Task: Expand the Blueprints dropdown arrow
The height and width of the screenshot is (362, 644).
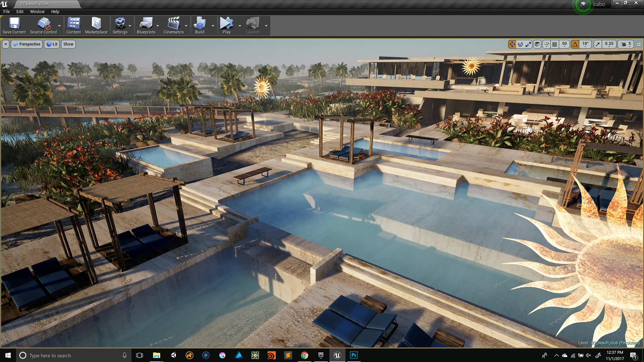Action: 158,26
